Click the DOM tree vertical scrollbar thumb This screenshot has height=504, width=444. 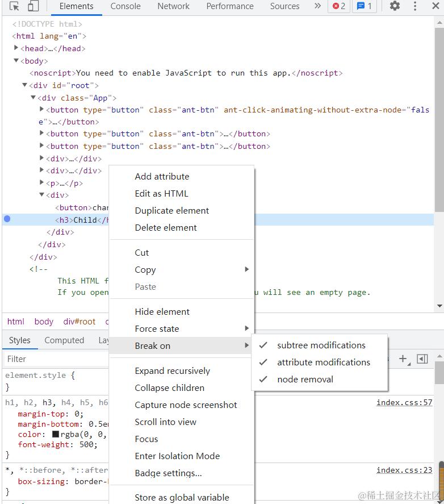click(x=439, y=120)
